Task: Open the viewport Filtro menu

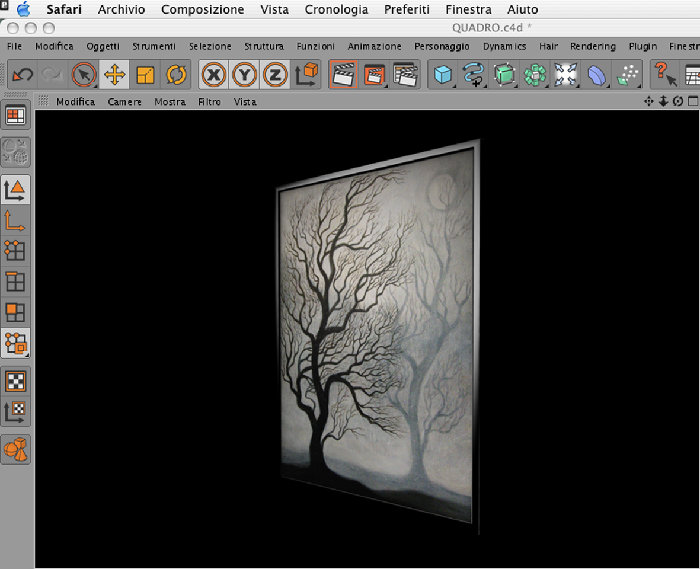Action: coord(209,102)
